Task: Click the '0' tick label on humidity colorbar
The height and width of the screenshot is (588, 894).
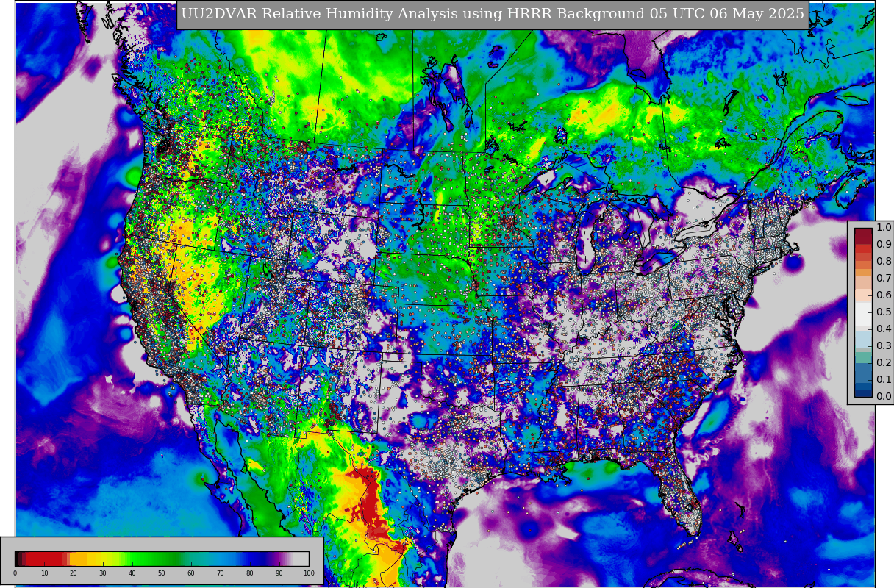Action: (15, 573)
